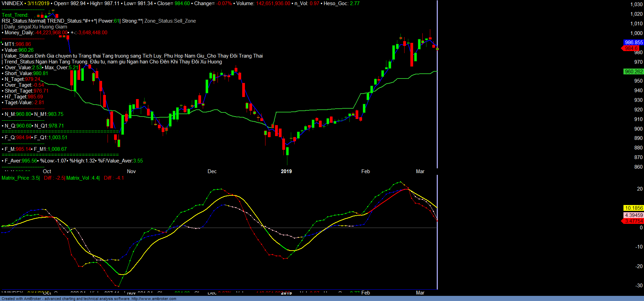
Task: Open the amibroker.com link in the footer
Action: click(153, 299)
